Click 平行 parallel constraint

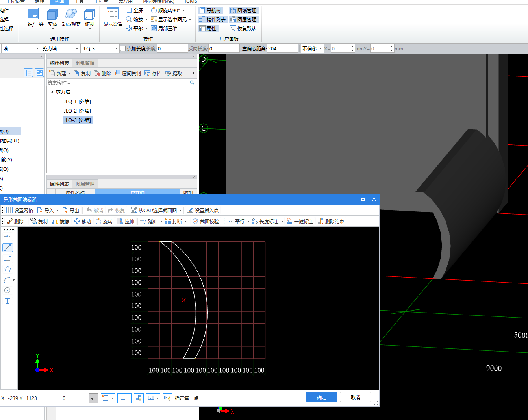[236, 221]
